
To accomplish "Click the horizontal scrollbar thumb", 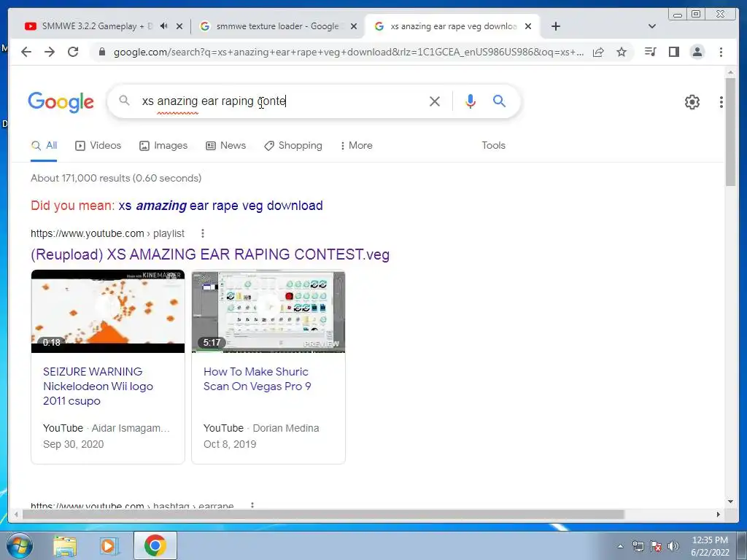I will tap(323, 514).
